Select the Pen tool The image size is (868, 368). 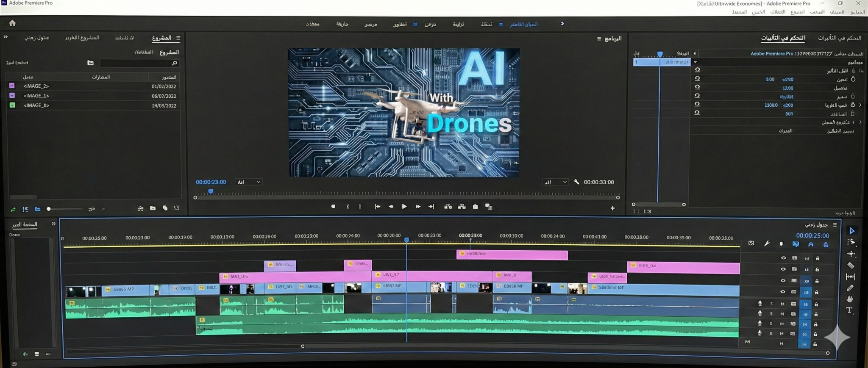(x=850, y=288)
